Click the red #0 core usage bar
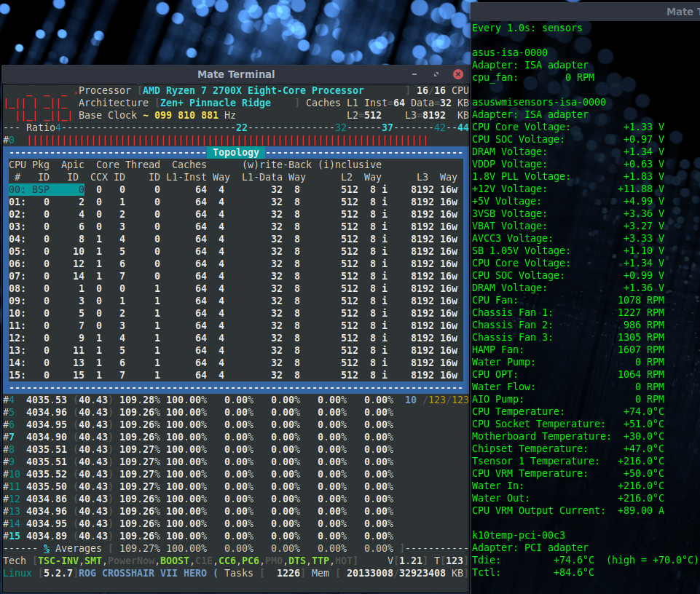The height and width of the screenshot is (594, 700). point(227,140)
